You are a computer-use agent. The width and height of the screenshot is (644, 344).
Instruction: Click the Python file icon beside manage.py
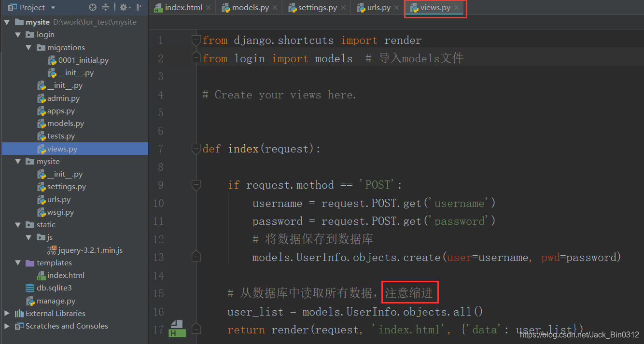(x=30, y=301)
